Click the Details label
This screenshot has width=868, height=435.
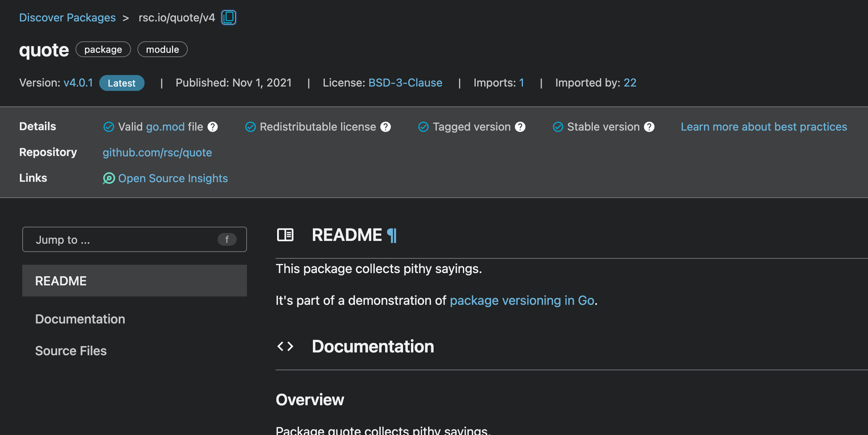(38, 127)
